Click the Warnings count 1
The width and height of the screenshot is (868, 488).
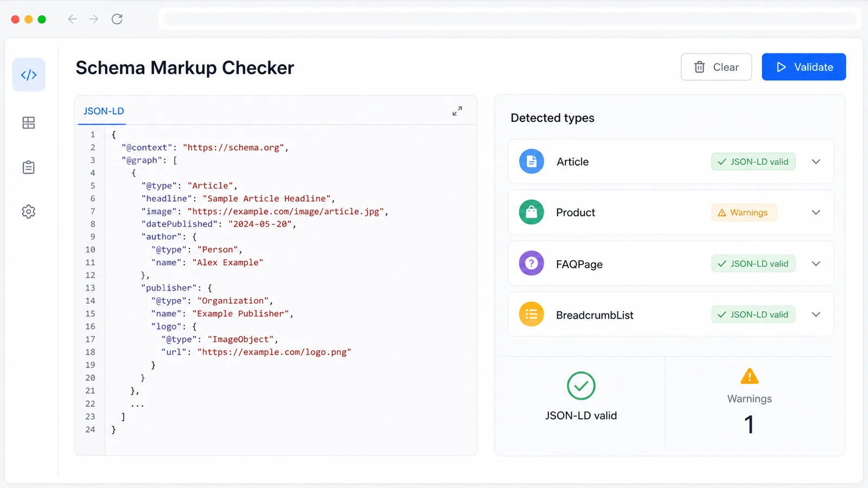(749, 424)
